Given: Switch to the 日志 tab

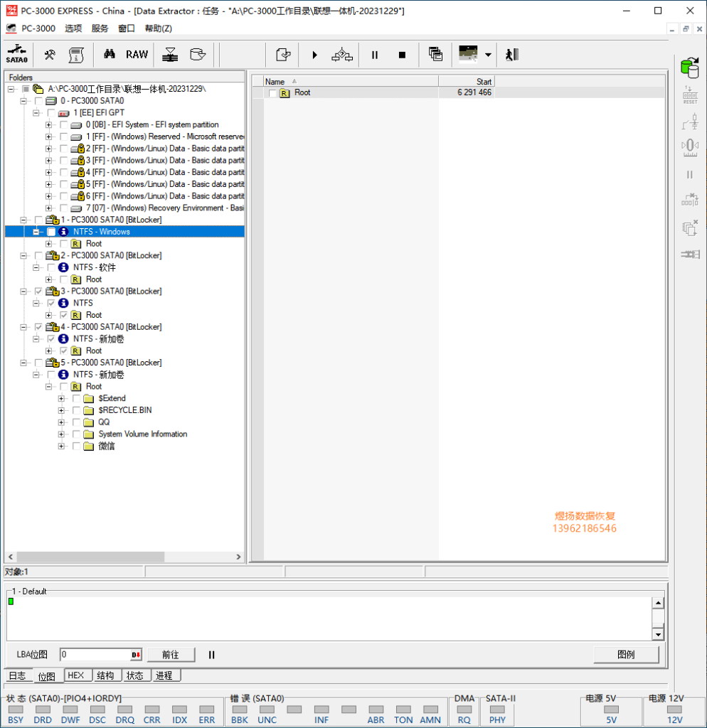Looking at the screenshot, I should click(18, 675).
